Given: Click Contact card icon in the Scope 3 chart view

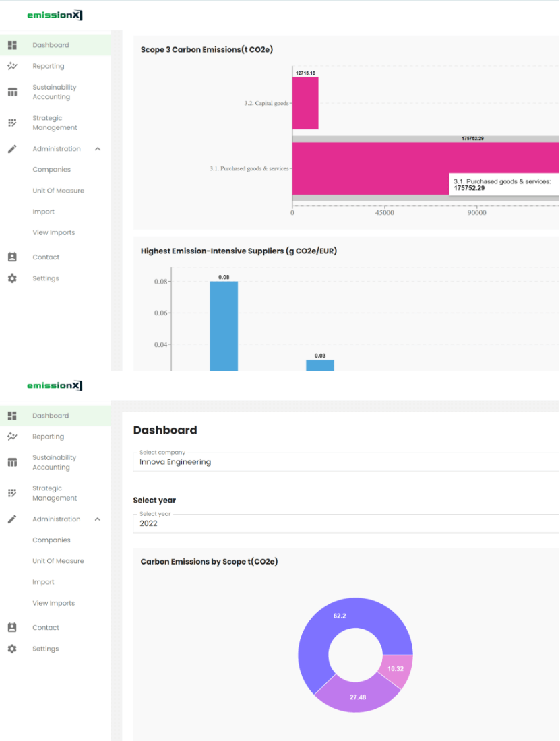Looking at the screenshot, I should (12, 257).
